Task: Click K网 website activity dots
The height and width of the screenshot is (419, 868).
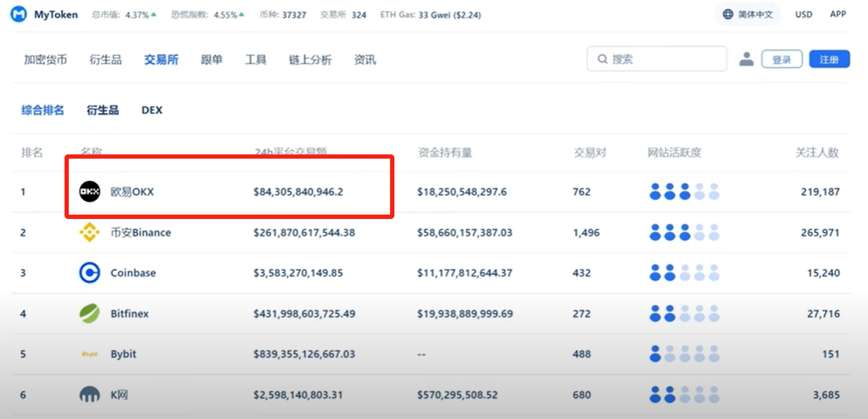Action: (685, 395)
